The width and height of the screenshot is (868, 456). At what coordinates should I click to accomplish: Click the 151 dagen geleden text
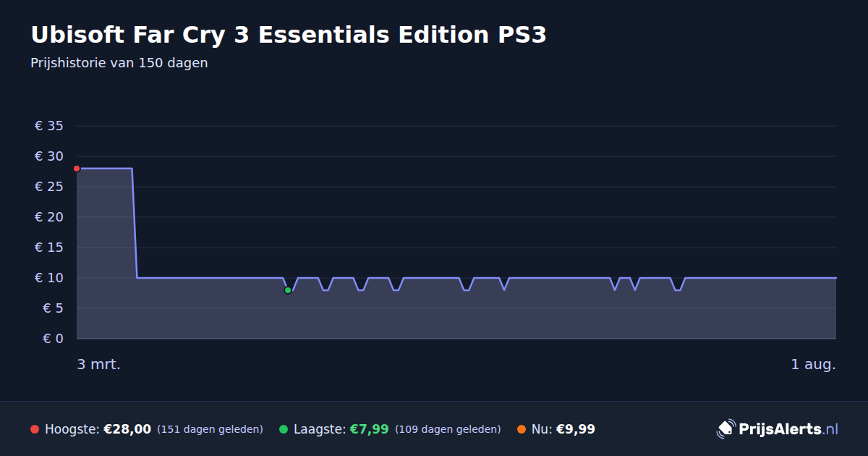pyautogui.click(x=210, y=429)
